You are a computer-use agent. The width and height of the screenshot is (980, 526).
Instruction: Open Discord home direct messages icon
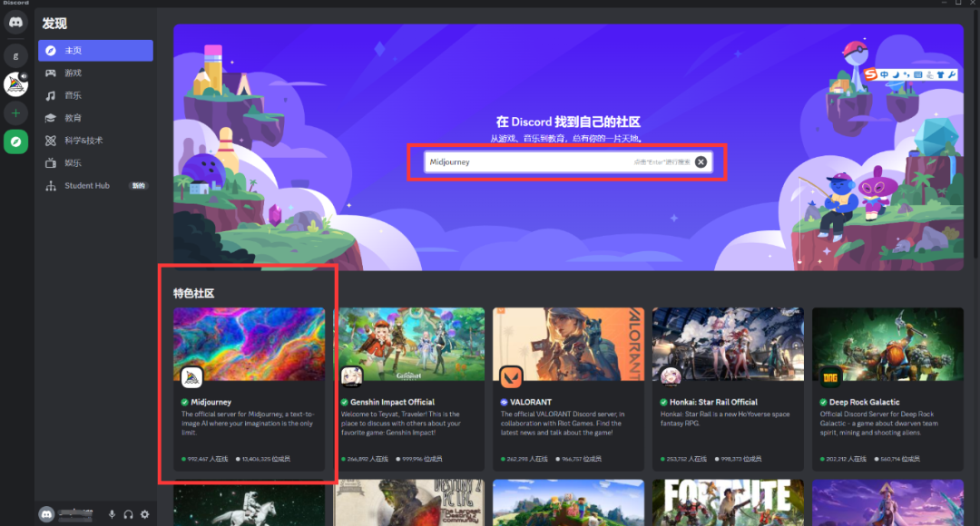(15, 23)
